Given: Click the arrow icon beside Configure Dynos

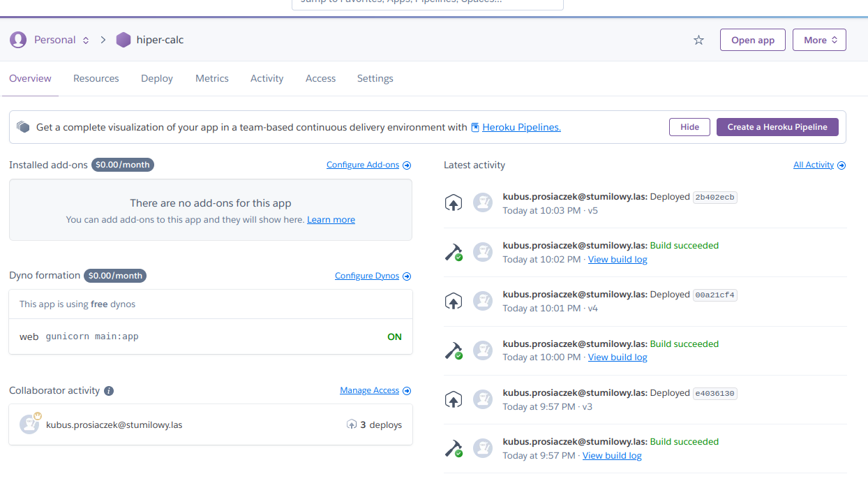Looking at the screenshot, I should (x=407, y=276).
